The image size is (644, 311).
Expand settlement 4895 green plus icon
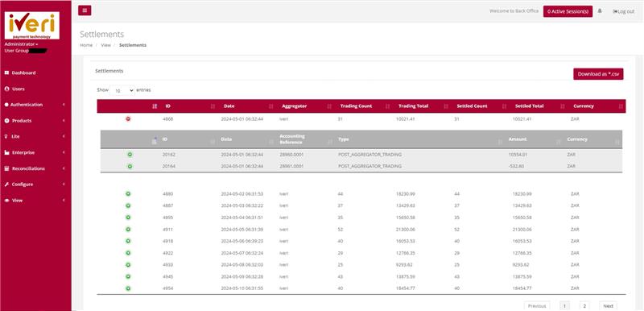(128, 218)
